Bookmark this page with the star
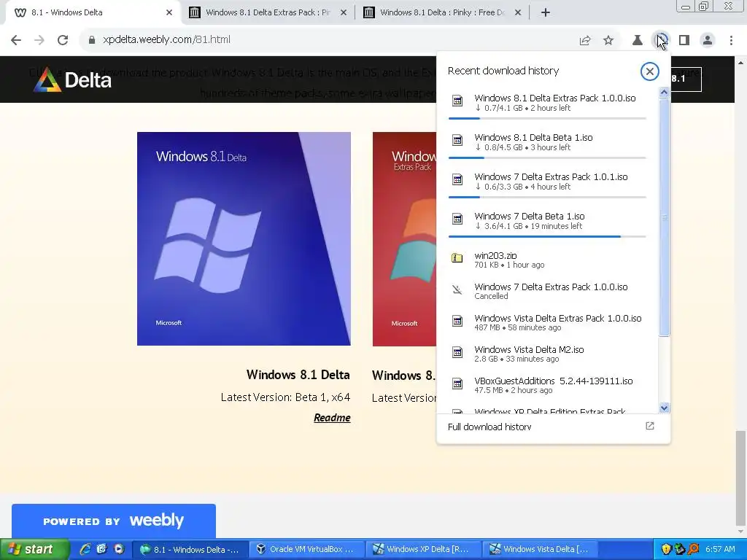The image size is (747, 560). pos(608,41)
